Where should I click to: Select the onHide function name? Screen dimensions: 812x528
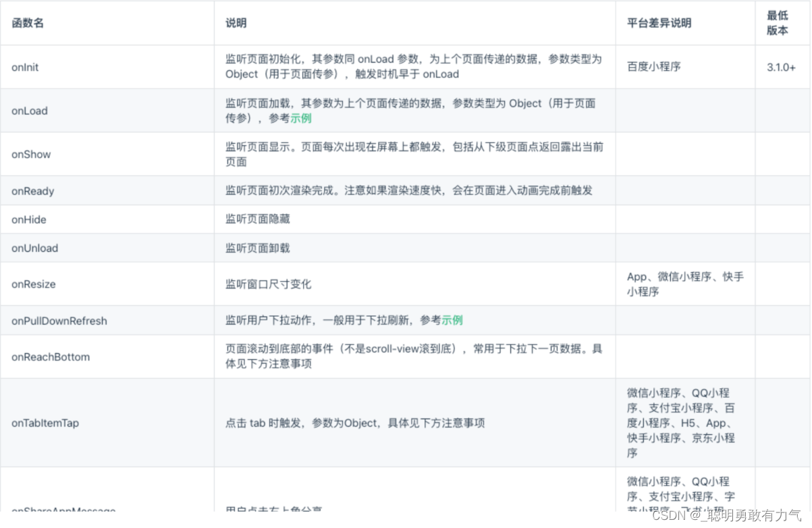point(28,219)
